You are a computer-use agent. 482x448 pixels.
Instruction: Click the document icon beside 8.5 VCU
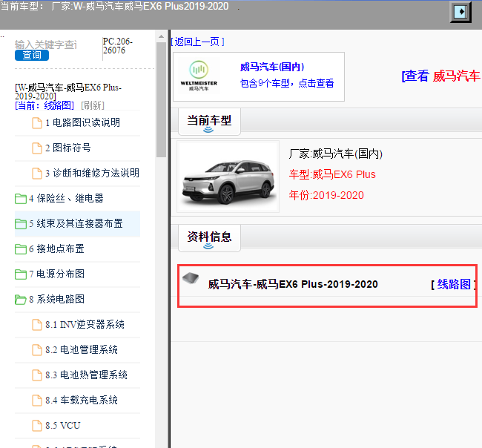click(x=37, y=426)
